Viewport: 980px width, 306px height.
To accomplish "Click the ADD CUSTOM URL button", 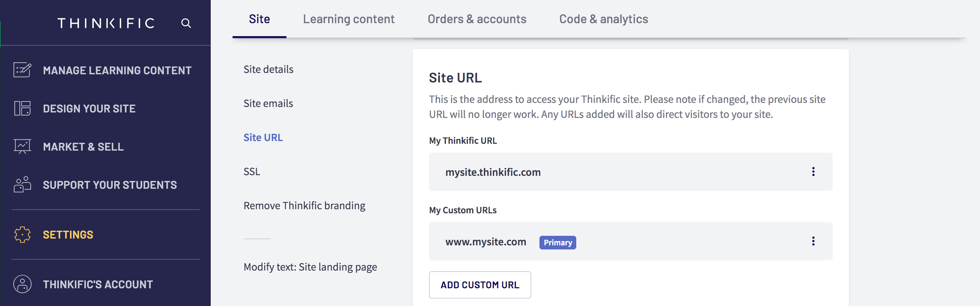I will [480, 285].
